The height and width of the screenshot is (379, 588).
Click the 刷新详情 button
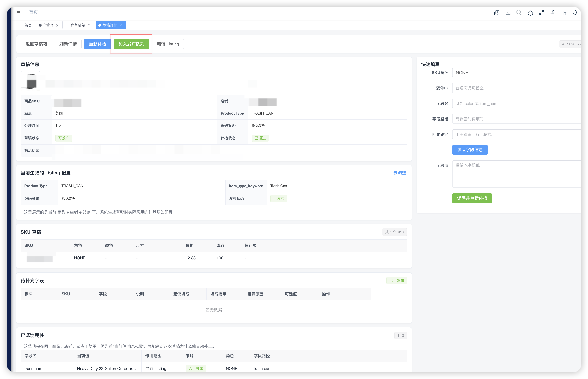point(68,44)
